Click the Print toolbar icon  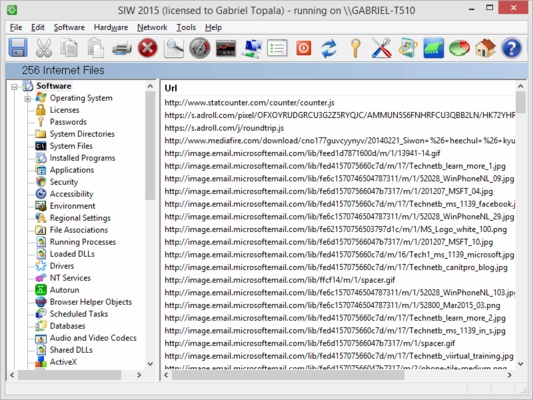point(122,48)
